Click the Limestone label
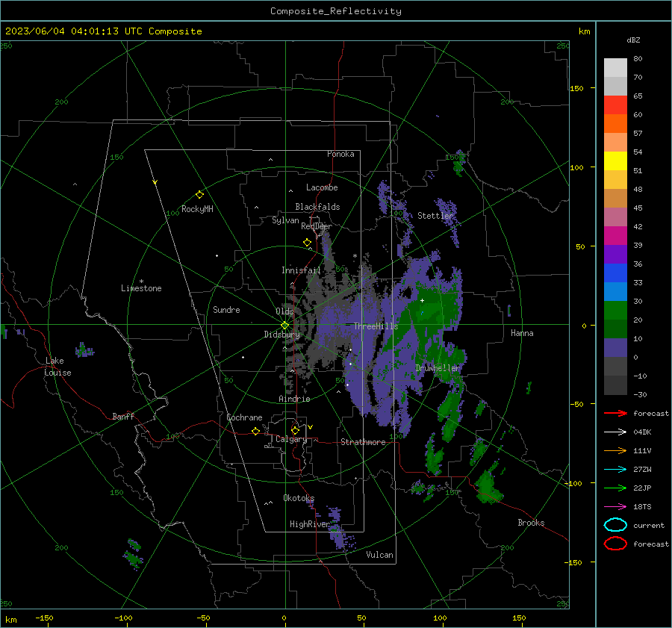This screenshot has width=672, height=628. 141,288
